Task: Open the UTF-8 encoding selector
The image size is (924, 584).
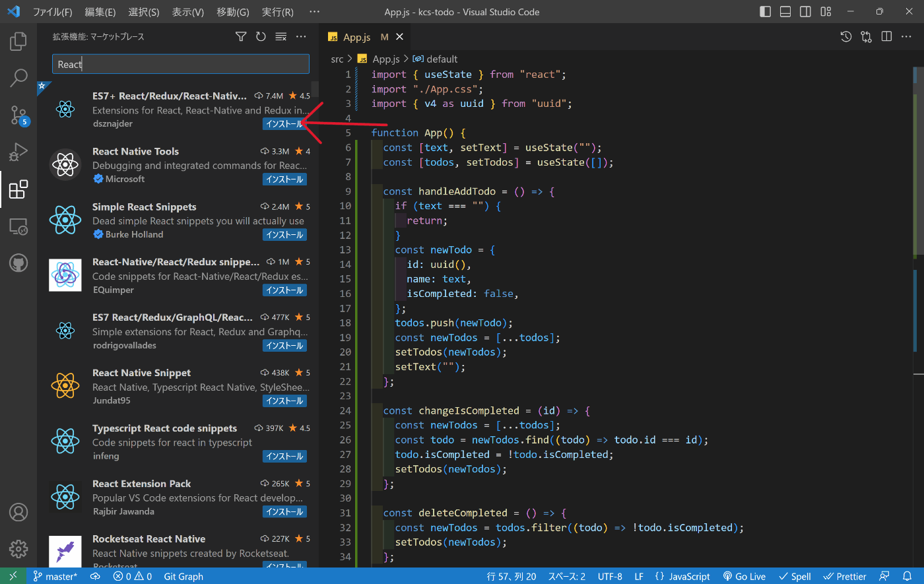Action: coord(609,576)
